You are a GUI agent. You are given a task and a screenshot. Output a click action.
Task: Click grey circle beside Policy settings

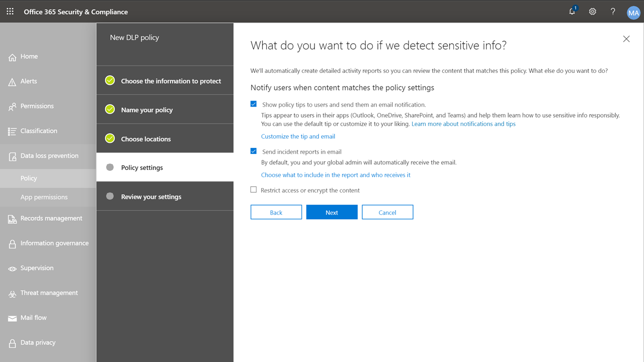click(x=110, y=167)
